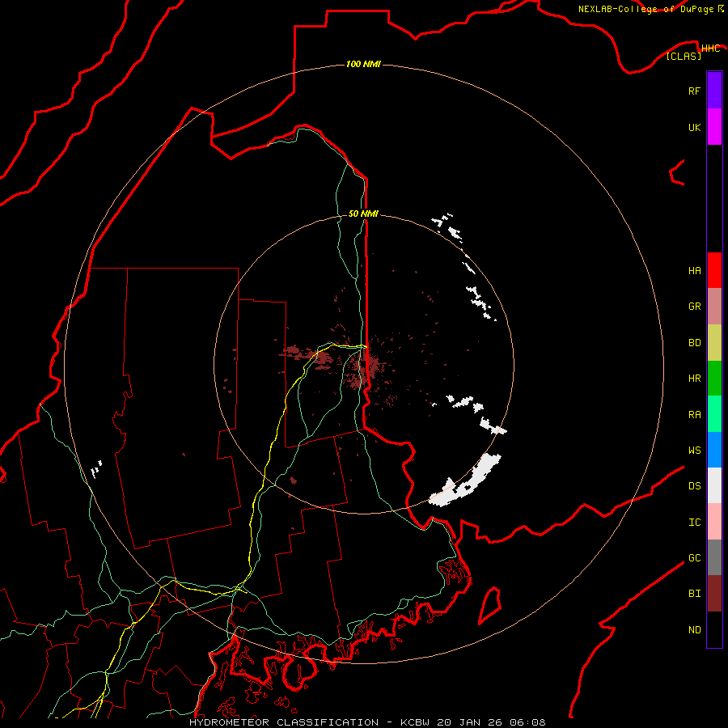Click the NEXLAB-College of DuPage credit text
Viewport: 728px width, 728px height.
click(645, 9)
